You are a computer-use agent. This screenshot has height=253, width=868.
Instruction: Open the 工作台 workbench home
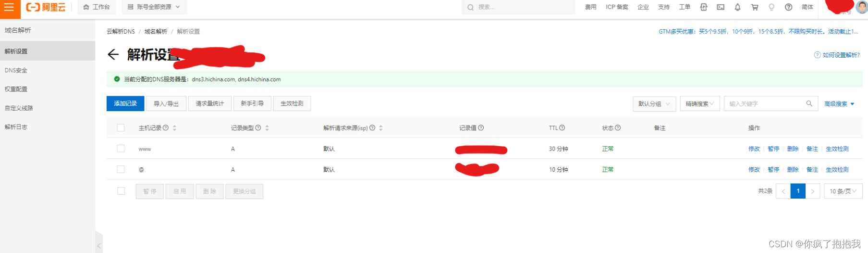coord(97,7)
